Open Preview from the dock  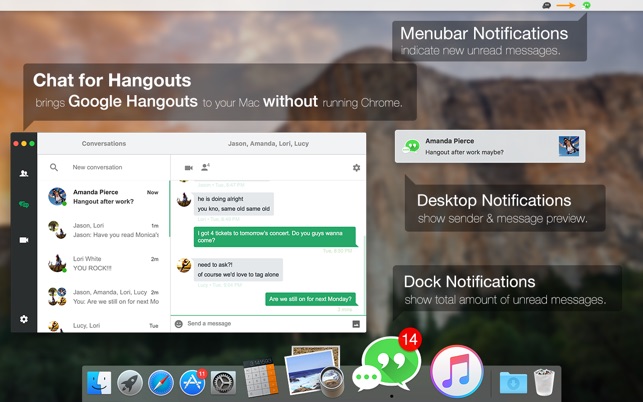[x=314, y=372]
